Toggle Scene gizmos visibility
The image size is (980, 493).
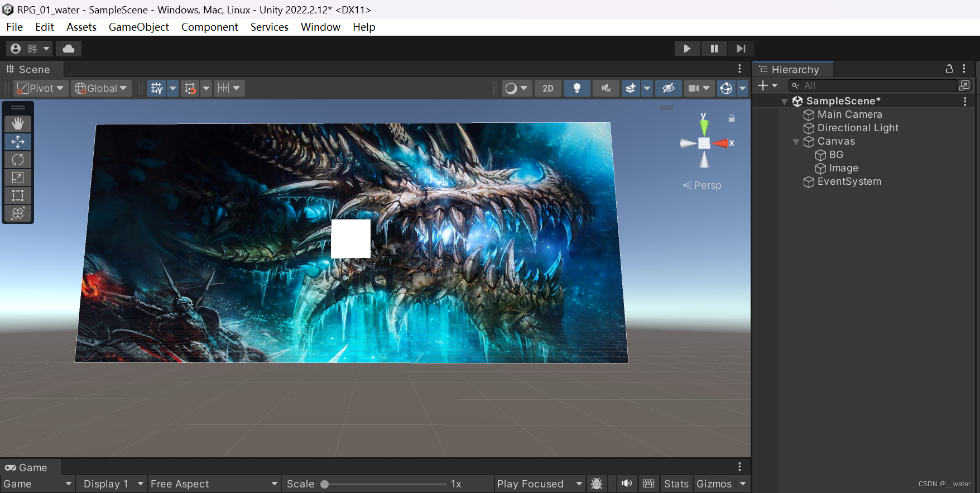pyautogui.click(x=726, y=88)
